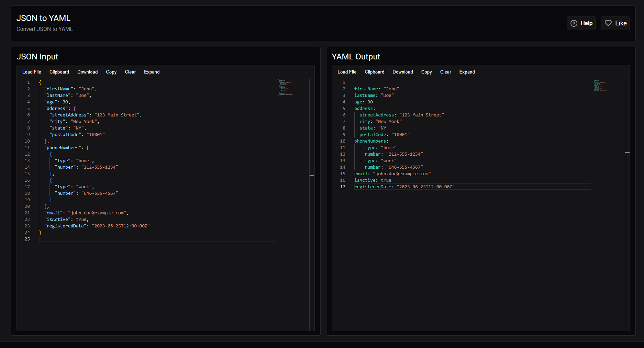The height and width of the screenshot is (348, 644).
Task: Click the JSON Input vertical scrollbar
Action: (312, 205)
